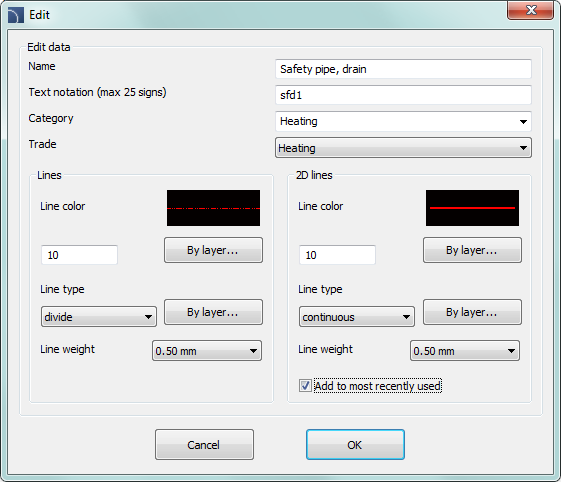Toggle Add to most recently used checkbox
561x482 pixels.
point(305,386)
